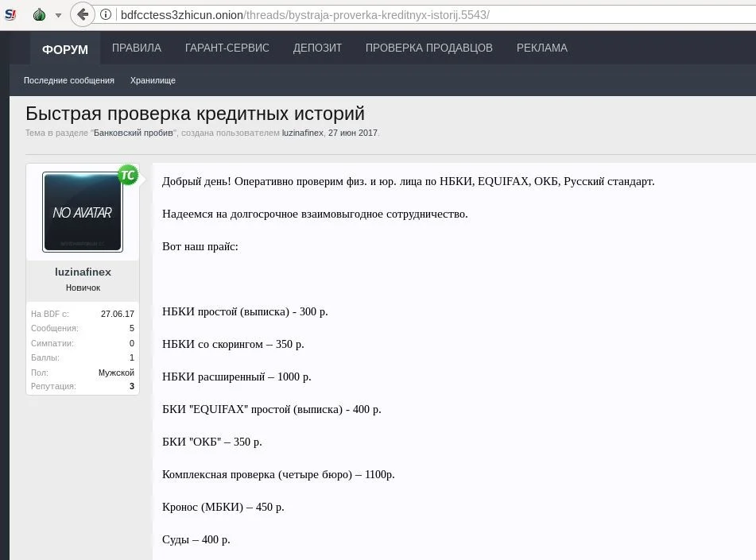
Task: Open Последние сообщения link
Action: click(69, 80)
